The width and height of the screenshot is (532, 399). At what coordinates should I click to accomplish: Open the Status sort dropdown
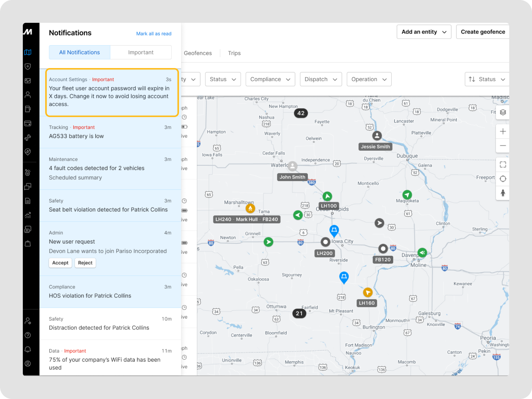point(487,79)
